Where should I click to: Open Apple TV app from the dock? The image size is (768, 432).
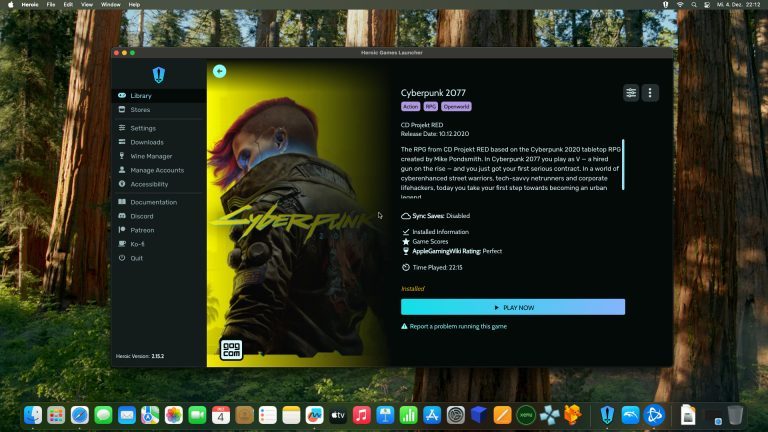338,415
